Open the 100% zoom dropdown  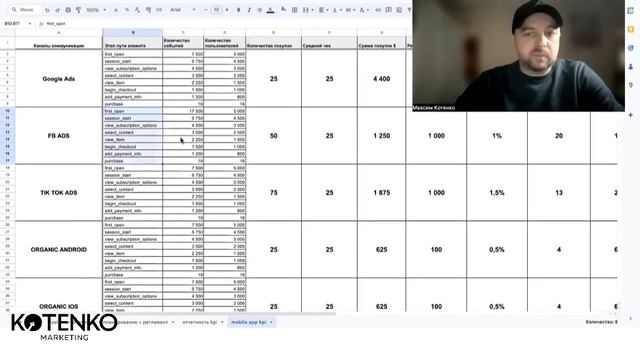pyautogui.click(x=96, y=10)
